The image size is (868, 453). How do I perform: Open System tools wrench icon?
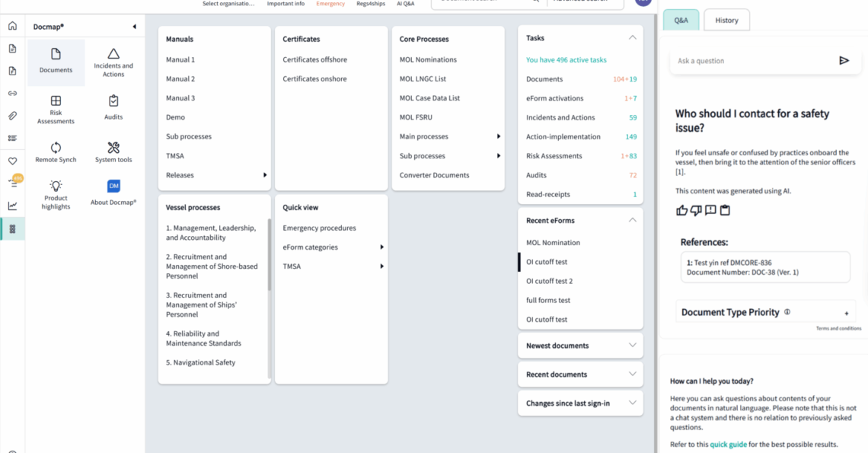(x=113, y=148)
